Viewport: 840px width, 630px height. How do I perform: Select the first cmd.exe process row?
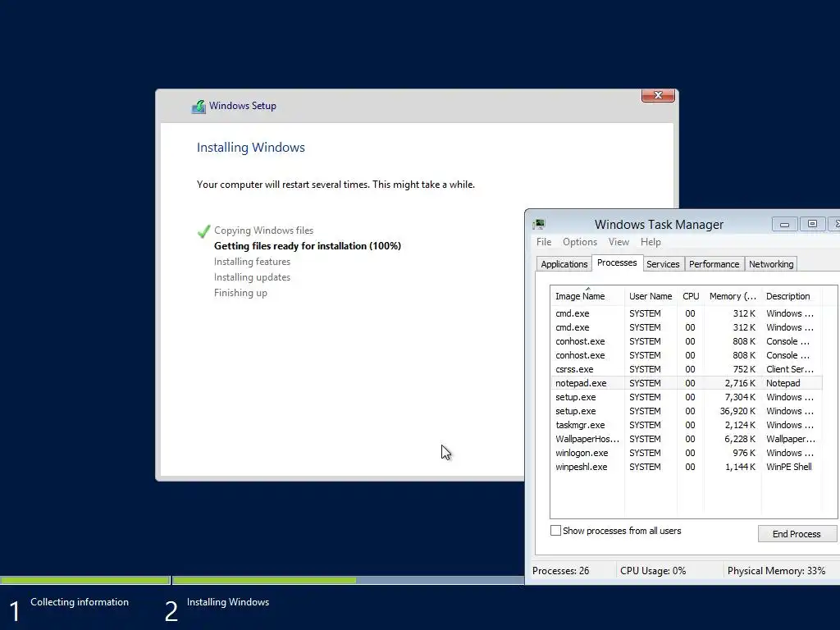tap(686, 313)
